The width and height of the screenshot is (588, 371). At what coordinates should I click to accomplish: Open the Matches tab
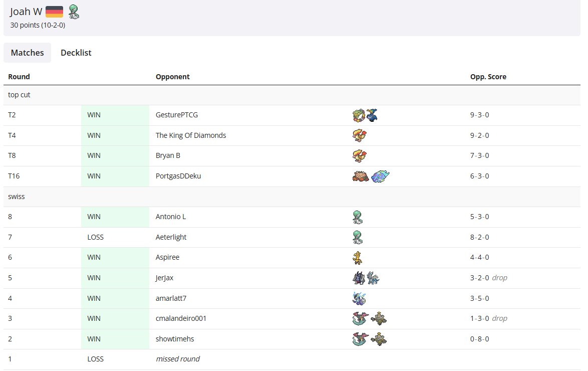pyautogui.click(x=28, y=53)
